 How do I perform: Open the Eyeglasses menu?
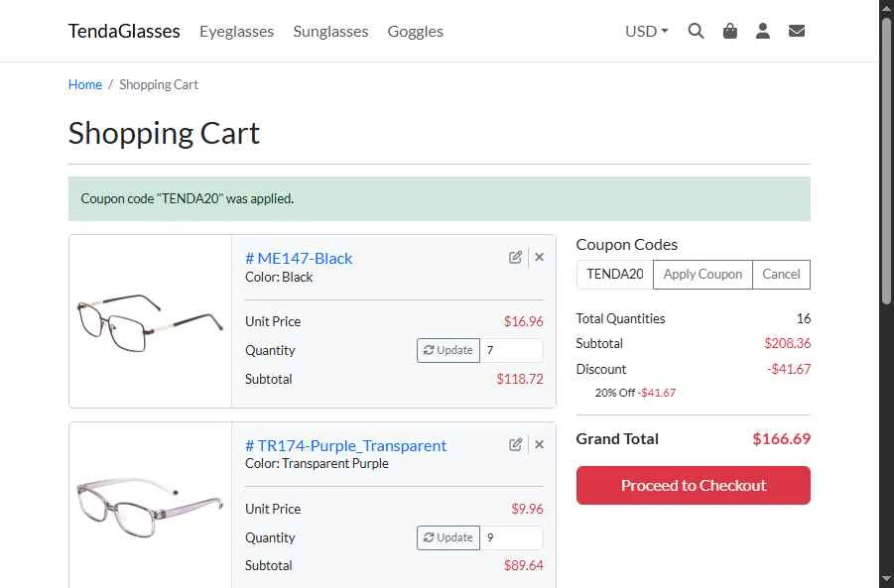236,32
